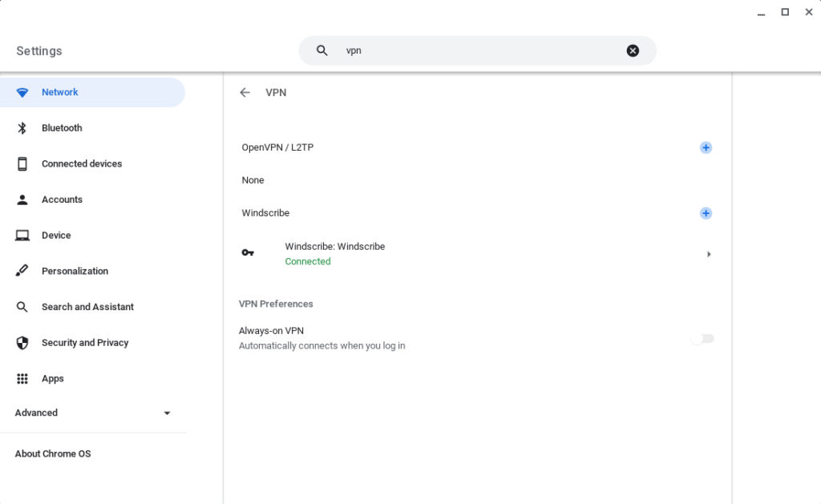Click Automatically connects when you log in
The image size is (821, 504).
coord(322,346)
